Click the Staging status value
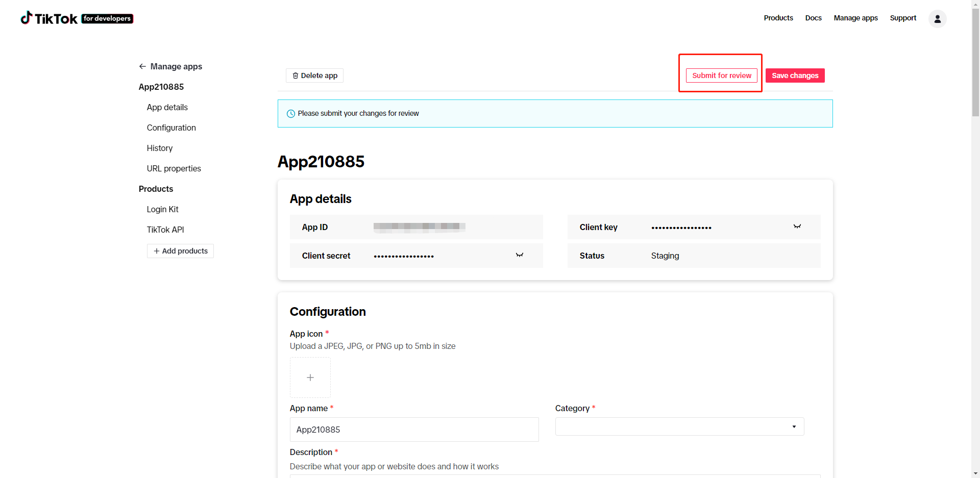This screenshot has width=980, height=478. pos(665,256)
